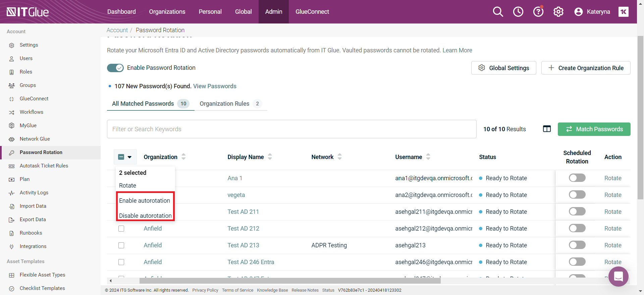Image resolution: width=644 pixels, height=295 pixels.
Task: Click the Autotask Ticket Rules icon
Action: pos(12,166)
